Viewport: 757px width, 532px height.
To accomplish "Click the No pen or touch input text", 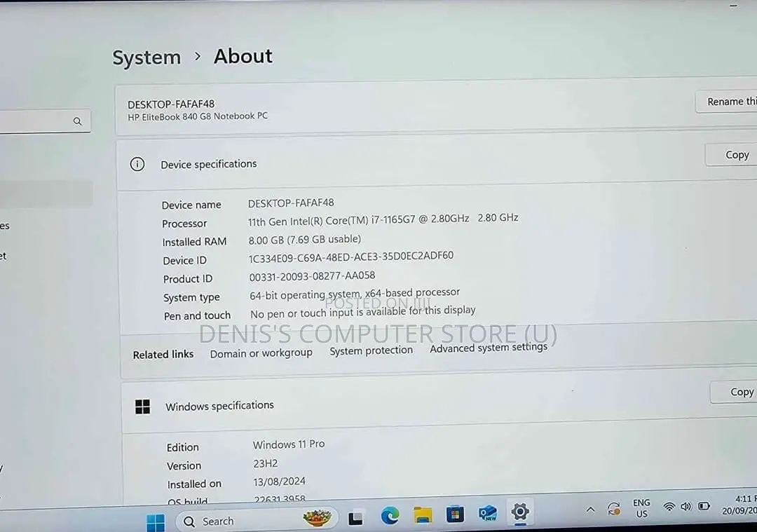I will coord(362,311).
